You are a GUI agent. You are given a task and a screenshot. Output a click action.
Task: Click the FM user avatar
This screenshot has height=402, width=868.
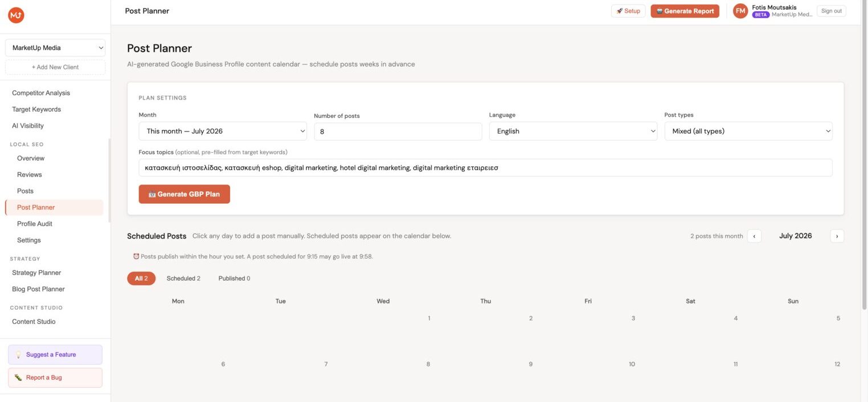coord(740,11)
